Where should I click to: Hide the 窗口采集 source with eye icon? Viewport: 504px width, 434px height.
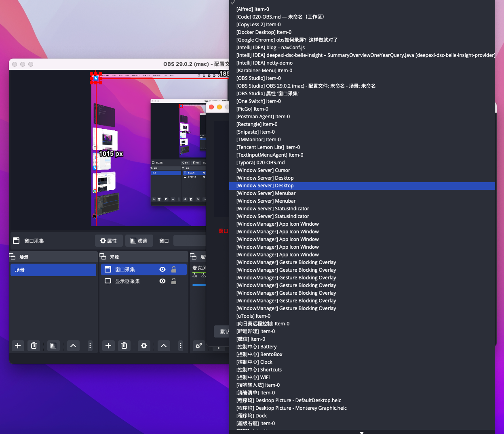pos(162,269)
